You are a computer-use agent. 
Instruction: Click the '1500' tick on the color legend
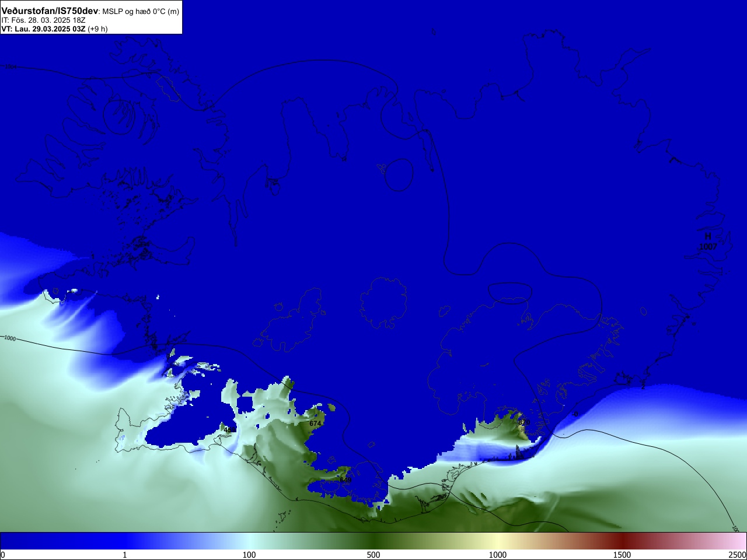(622, 555)
